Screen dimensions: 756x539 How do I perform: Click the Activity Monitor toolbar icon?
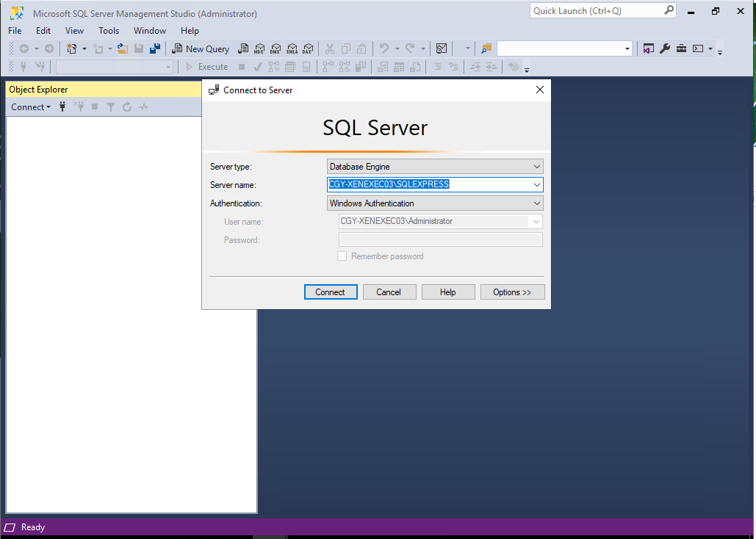point(442,48)
